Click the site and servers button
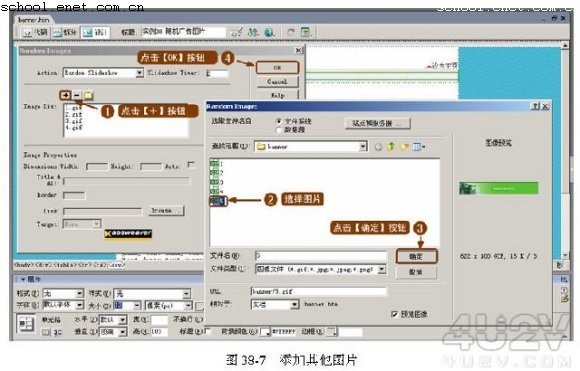This screenshot has height=371, width=580. pos(377,123)
